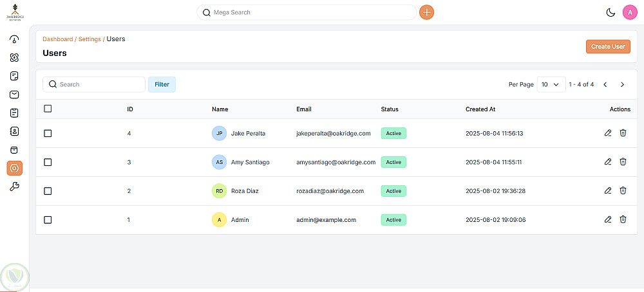644x292 pixels.
Task: Click the wrench tools sidebar icon
Action: 14,187
